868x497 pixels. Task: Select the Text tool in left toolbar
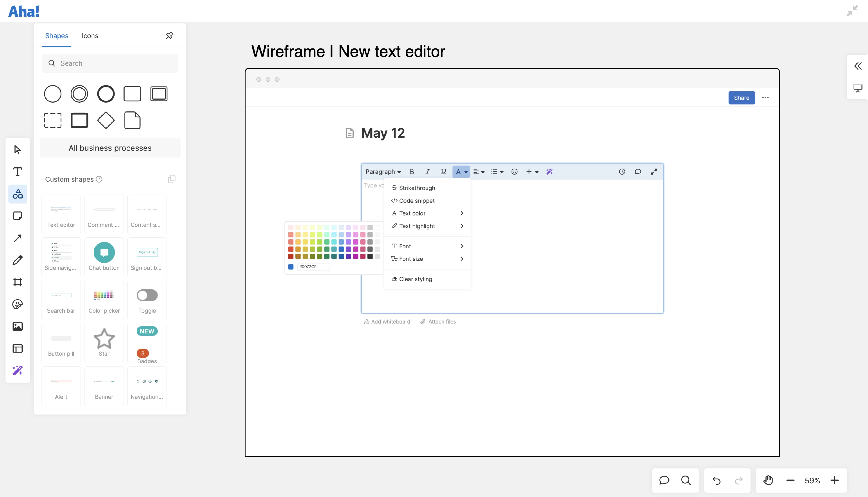[x=17, y=172]
